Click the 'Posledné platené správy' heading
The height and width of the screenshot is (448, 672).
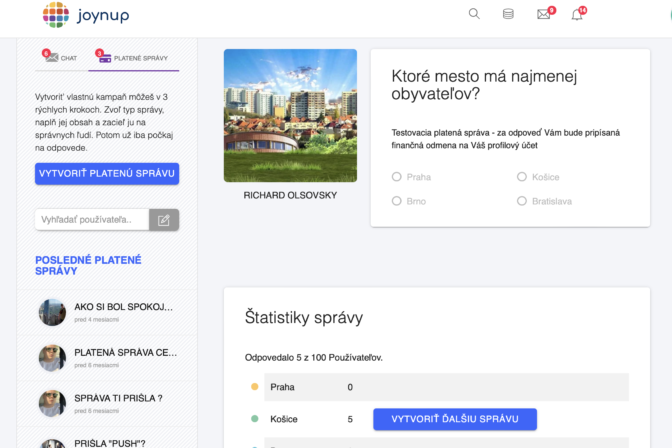(88, 265)
